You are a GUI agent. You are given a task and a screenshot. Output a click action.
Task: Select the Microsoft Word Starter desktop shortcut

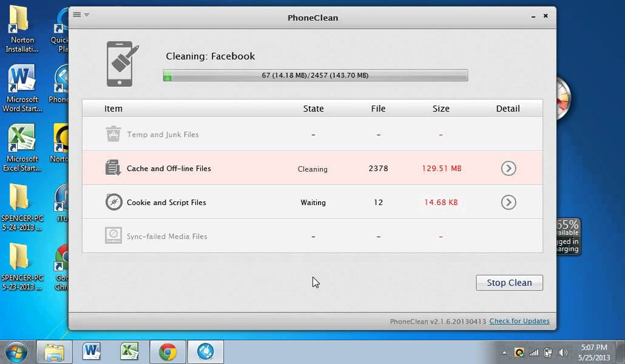pyautogui.click(x=22, y=89)
